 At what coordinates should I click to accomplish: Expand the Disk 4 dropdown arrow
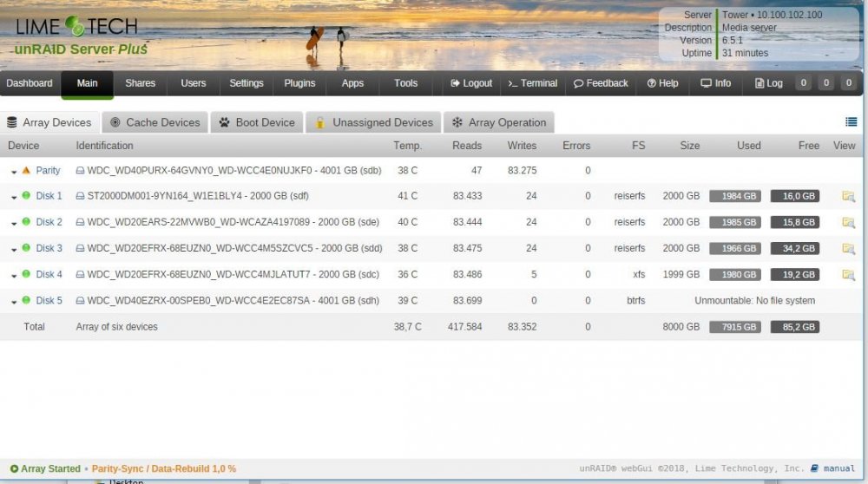point(14,276)
